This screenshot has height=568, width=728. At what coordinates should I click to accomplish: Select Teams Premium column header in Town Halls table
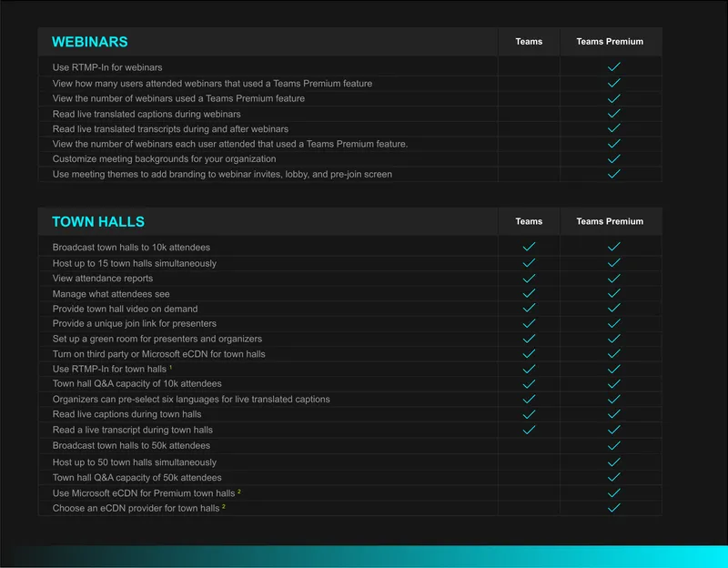pyautogui.click(x=610, y=221)
